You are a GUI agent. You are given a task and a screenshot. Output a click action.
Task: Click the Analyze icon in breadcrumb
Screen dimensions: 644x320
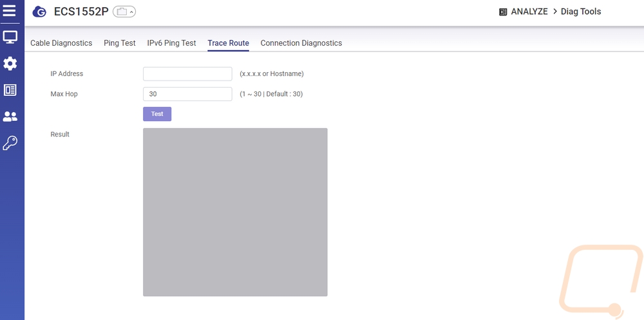pyautogui.click(x=503, y=12)
